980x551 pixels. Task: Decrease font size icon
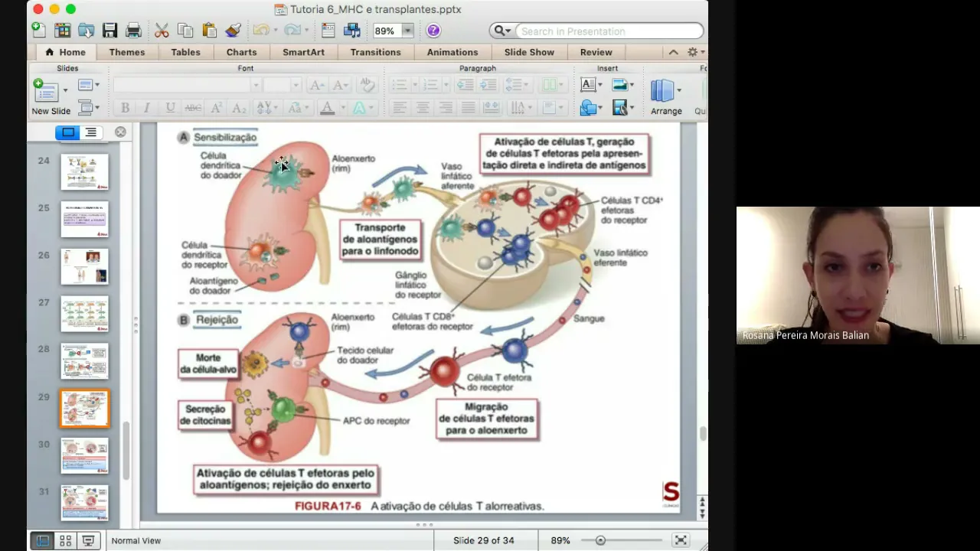point(340,86)
